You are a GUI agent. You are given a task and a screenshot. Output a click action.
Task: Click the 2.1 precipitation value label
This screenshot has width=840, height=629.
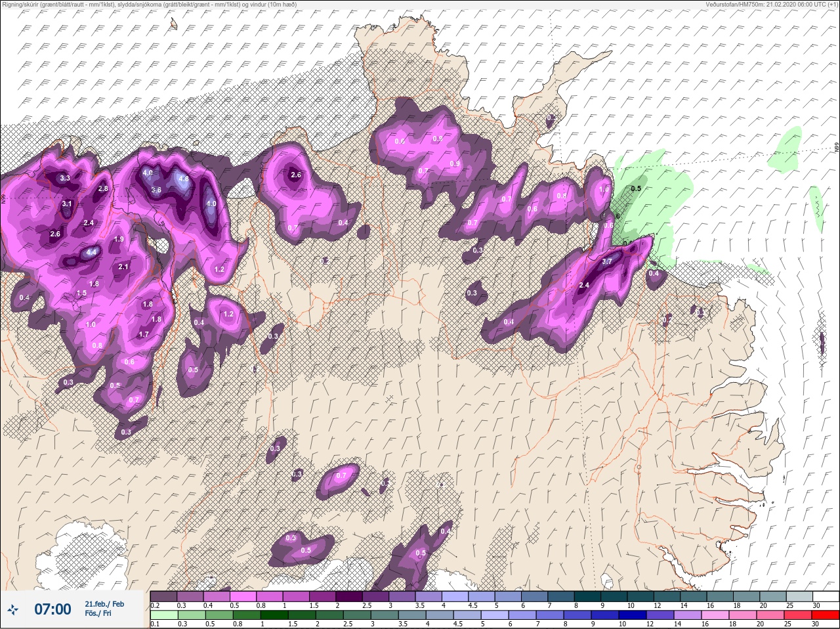123,267
